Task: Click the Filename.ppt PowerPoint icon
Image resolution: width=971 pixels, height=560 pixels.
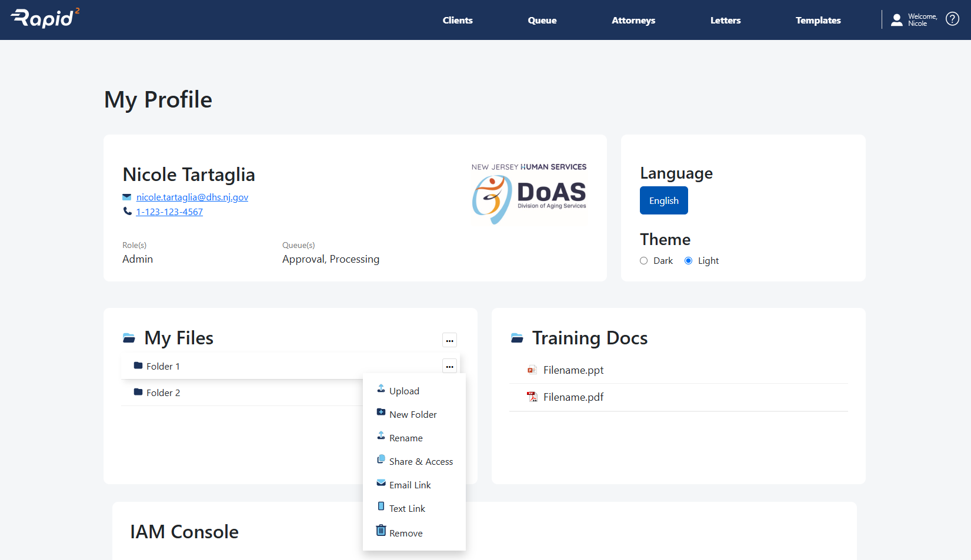Action: point(532,370)
